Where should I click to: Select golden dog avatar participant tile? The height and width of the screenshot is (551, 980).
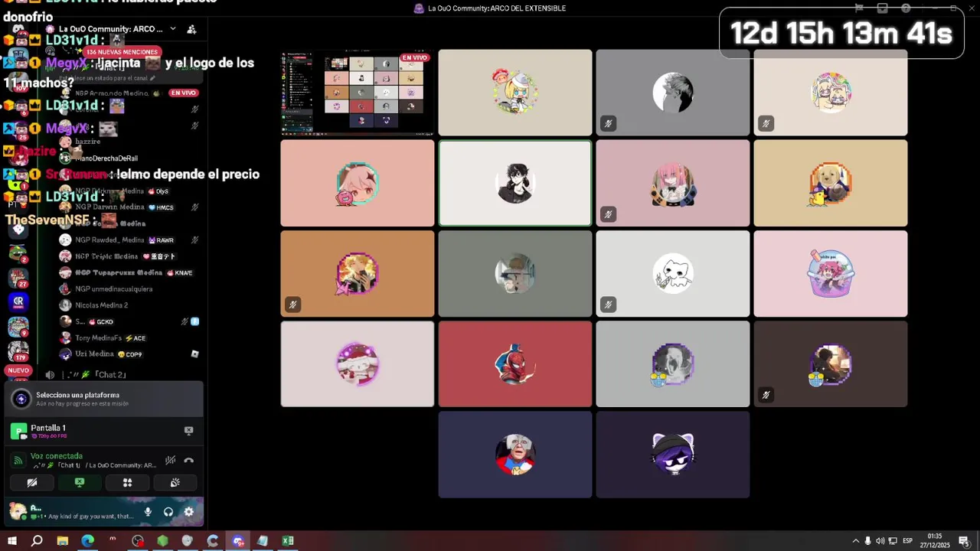[831, 183]
